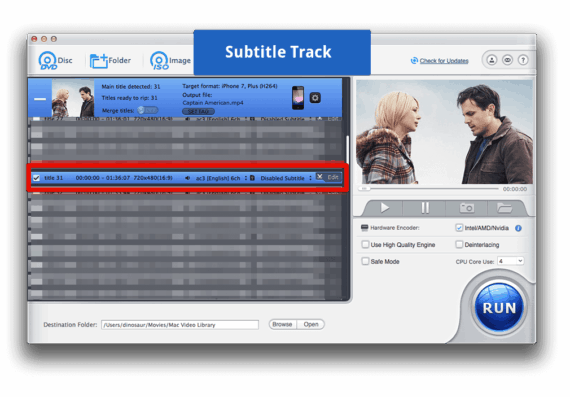
Task: Take a snapshot with the camera icon
Action: [x=466, y=208]
